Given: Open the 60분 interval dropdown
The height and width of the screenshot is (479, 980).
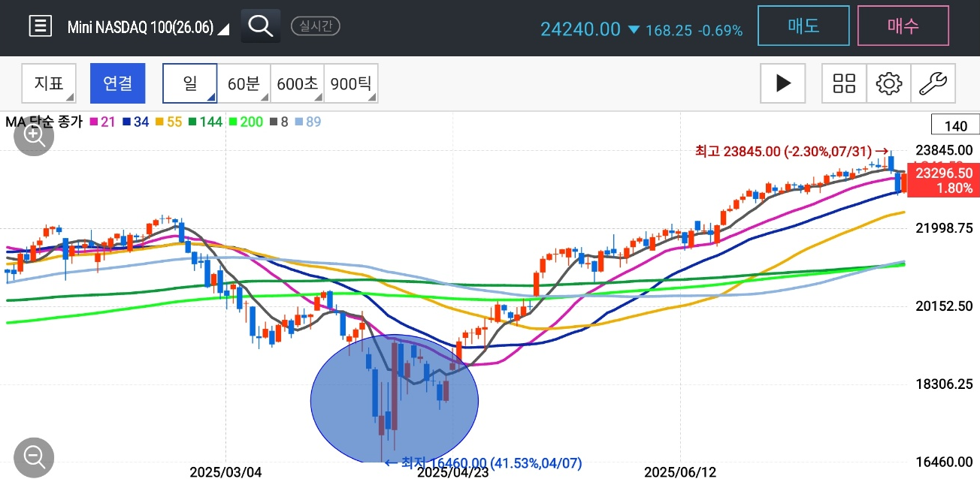Looking at the screenshot, I should point(243,83).
